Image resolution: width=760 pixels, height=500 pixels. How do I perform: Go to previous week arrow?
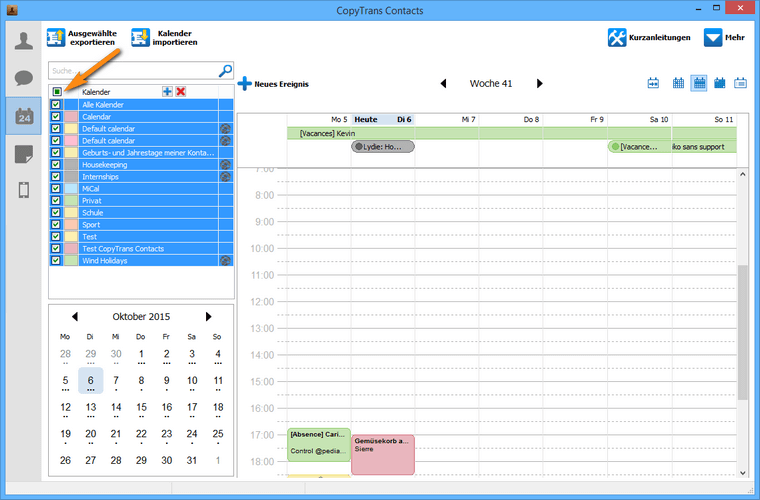click(x=443, y=83)
